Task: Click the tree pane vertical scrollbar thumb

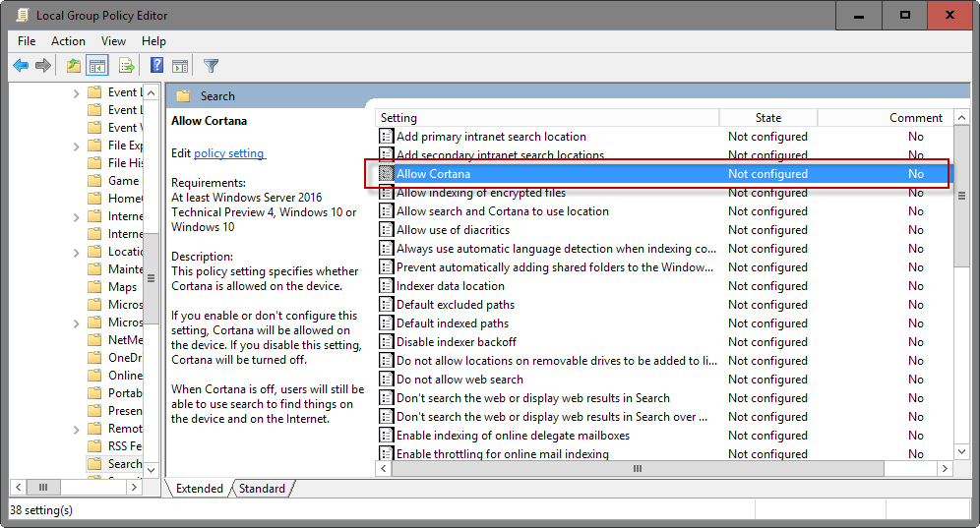Action: (151, 278)
